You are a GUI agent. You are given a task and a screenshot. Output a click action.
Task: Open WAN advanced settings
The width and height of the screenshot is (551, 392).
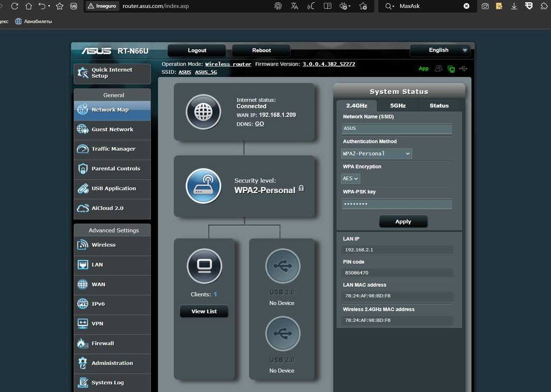pos(112,284)
